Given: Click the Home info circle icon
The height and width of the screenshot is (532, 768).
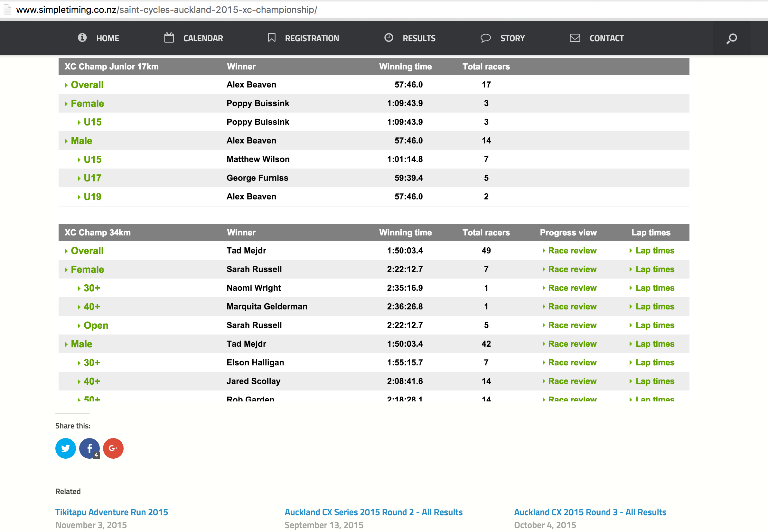Looking at the screenshot, I should 82,38.
